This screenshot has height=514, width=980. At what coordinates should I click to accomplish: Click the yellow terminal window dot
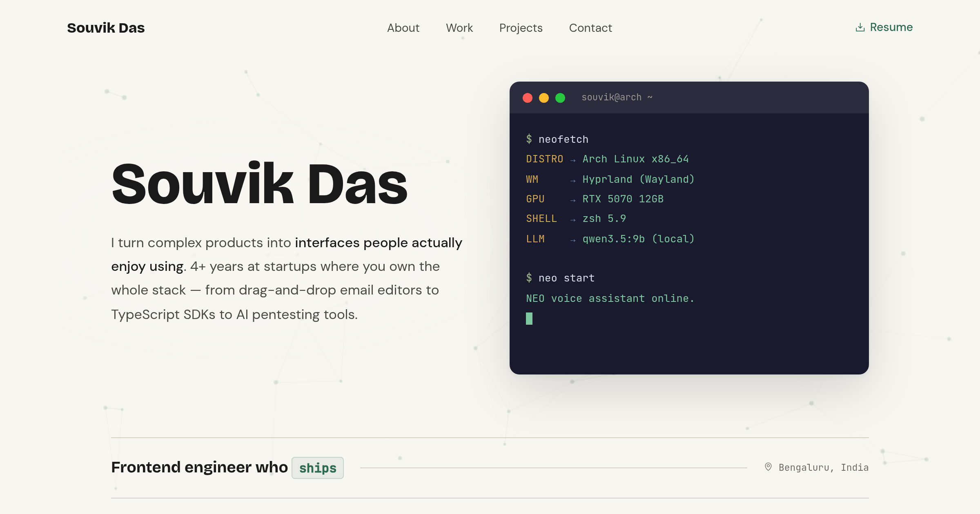tap(544, 98)
